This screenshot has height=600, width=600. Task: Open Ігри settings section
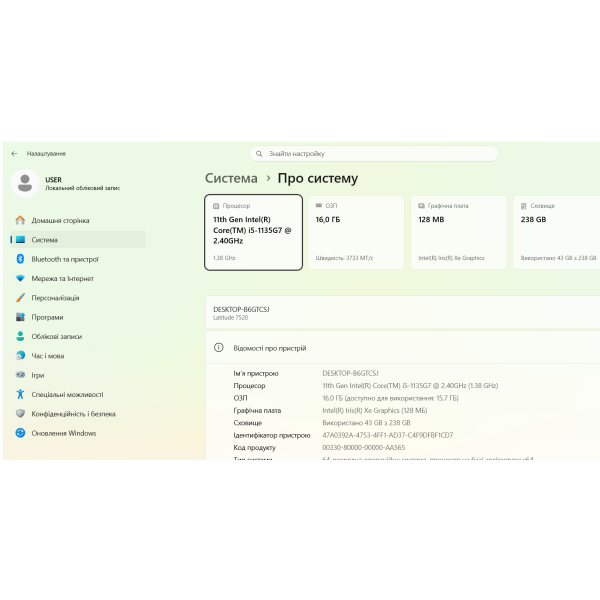[x=78, y=375]
